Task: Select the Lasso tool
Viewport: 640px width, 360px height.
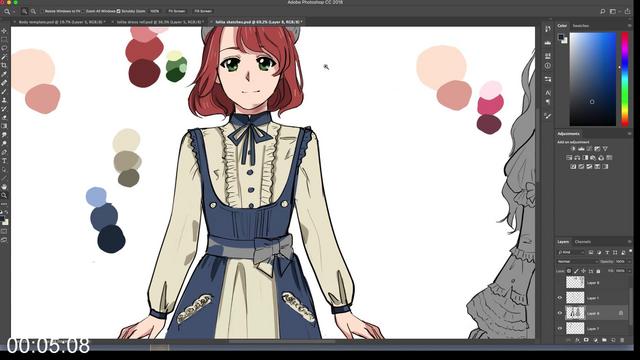Action: 4,48
